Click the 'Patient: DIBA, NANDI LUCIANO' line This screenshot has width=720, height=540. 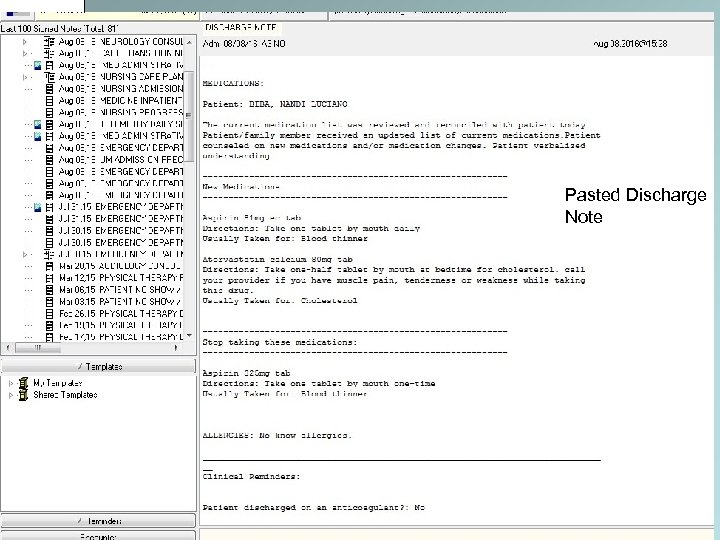(x=275, y=104)
